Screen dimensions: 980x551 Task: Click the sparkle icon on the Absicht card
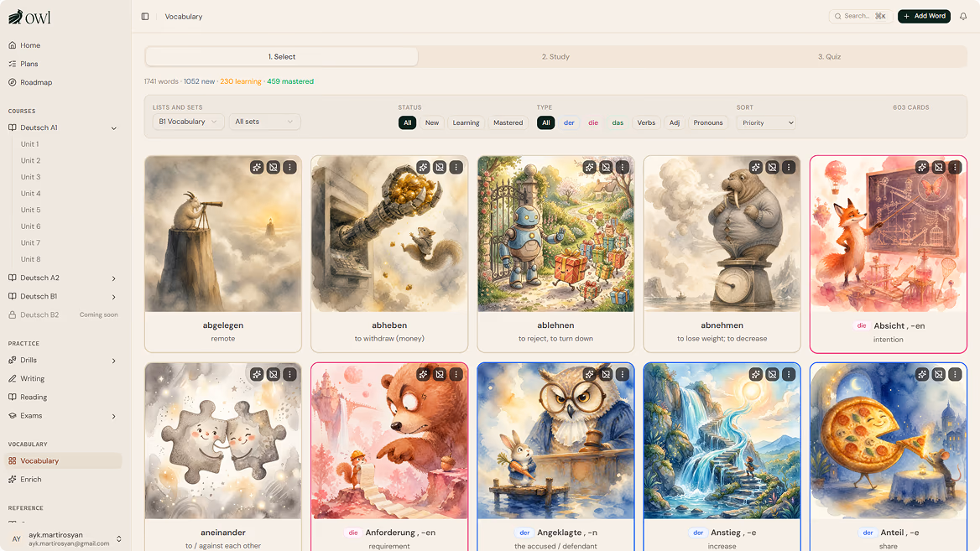click(x=922, y=168)
